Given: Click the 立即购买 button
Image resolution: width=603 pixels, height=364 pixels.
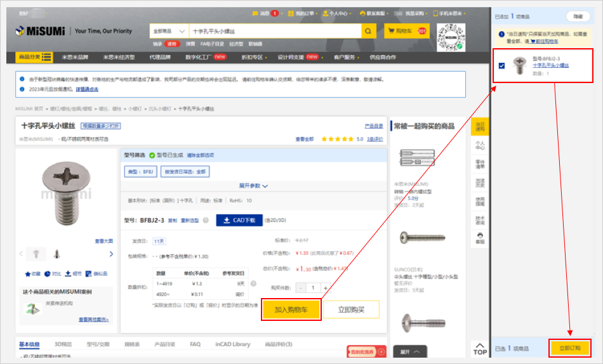Looking at the screenshot, I should (351, 309).
